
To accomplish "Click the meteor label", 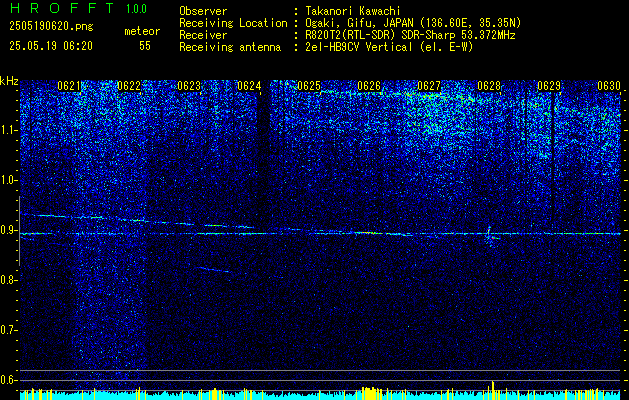I will (142, 31).
